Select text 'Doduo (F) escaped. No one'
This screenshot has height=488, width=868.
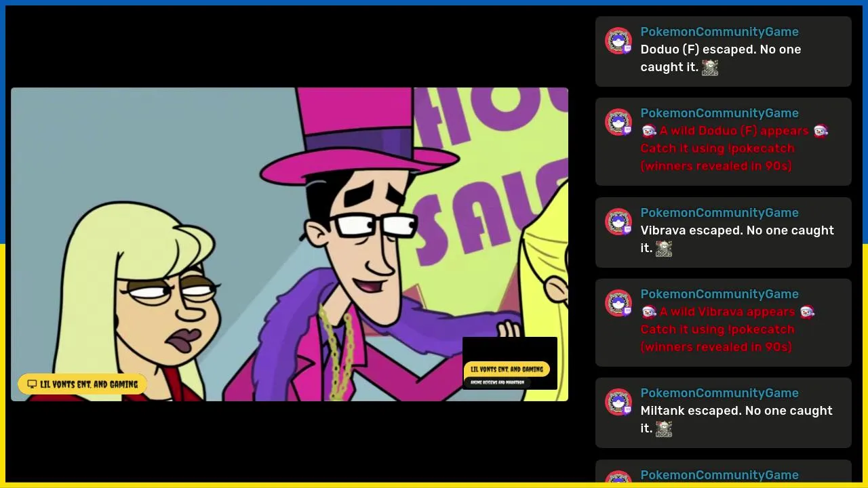pos(721,49)
